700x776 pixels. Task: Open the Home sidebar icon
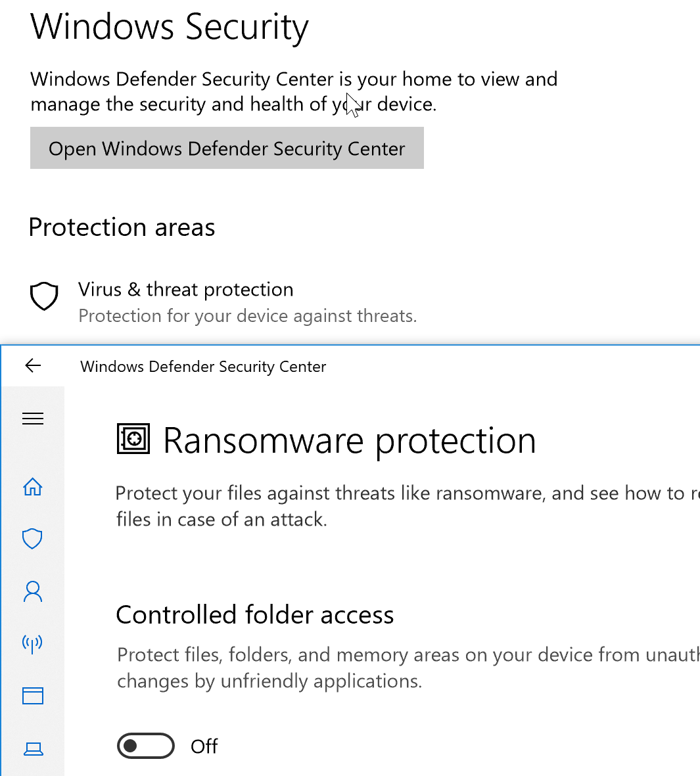point(33,487)
